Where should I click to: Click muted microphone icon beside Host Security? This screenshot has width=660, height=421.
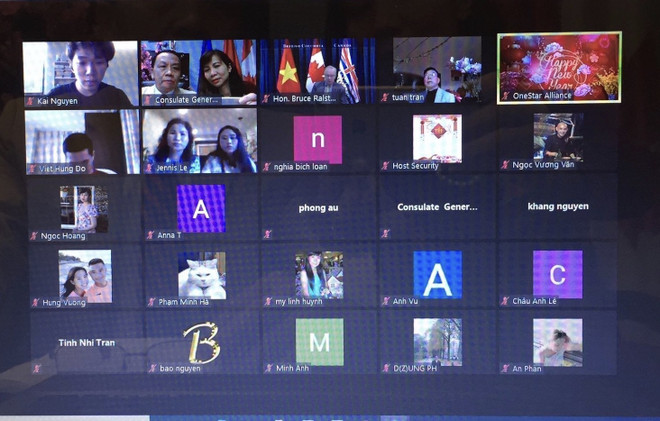coord(385,166)
